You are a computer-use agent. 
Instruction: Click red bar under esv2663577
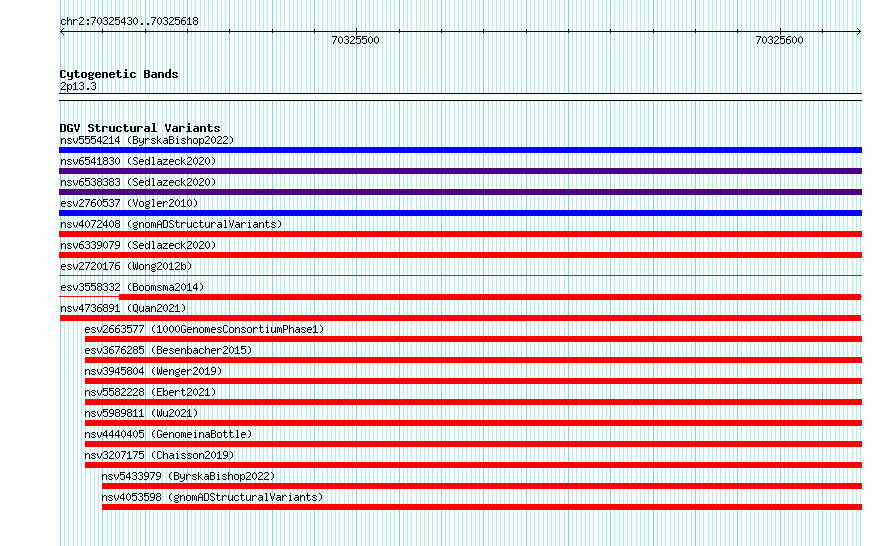[x=473, y=339]
